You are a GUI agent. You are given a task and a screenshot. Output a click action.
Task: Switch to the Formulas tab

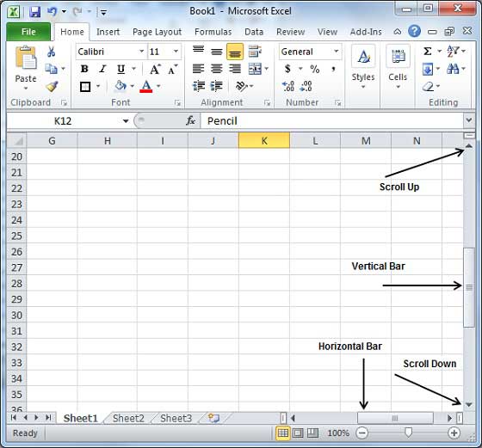pyautogui.click(x=213, y=32)
